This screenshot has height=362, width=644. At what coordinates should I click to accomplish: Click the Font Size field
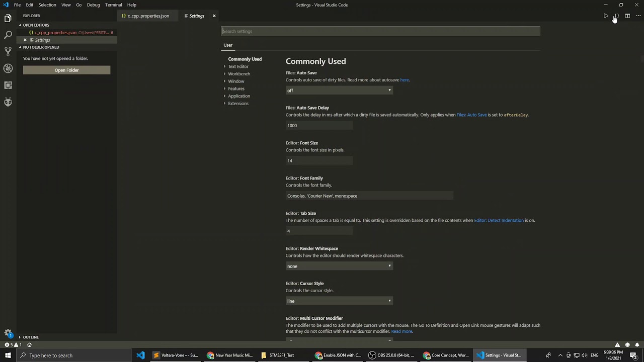tap(319, 161)
